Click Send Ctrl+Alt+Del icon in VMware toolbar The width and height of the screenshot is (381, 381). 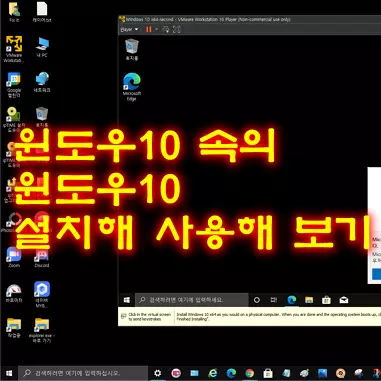click(166, 30)
